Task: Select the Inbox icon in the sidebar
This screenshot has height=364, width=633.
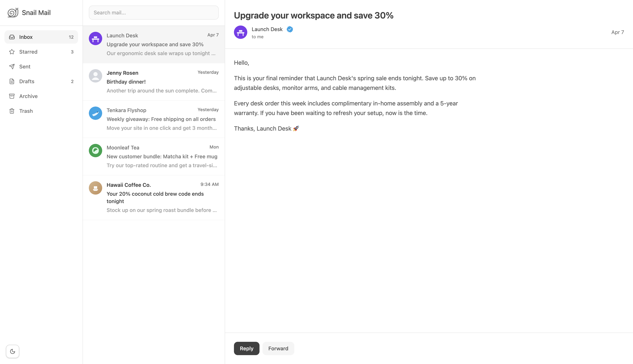Action: coord(12,37)
